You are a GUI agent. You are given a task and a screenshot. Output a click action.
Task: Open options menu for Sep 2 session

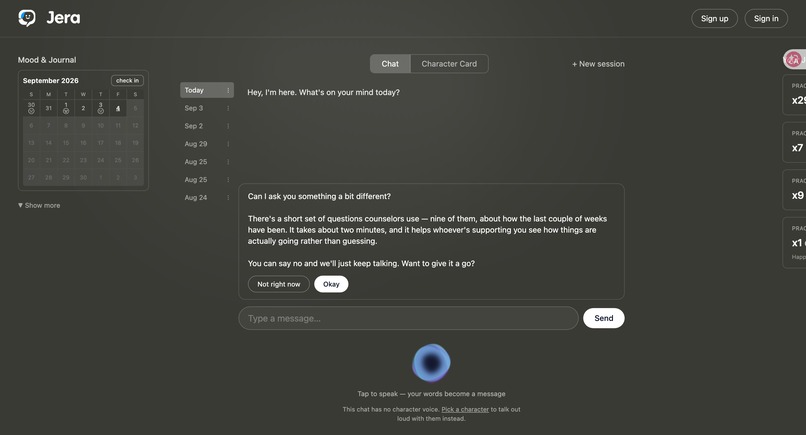point(228,126)
